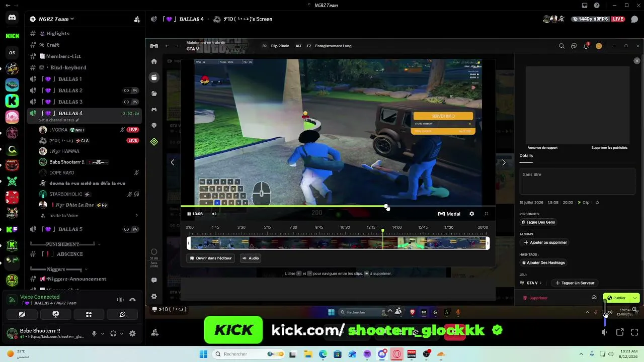Click Ajouter Des Hashtags
644x362 pixels.
[543, 263]
